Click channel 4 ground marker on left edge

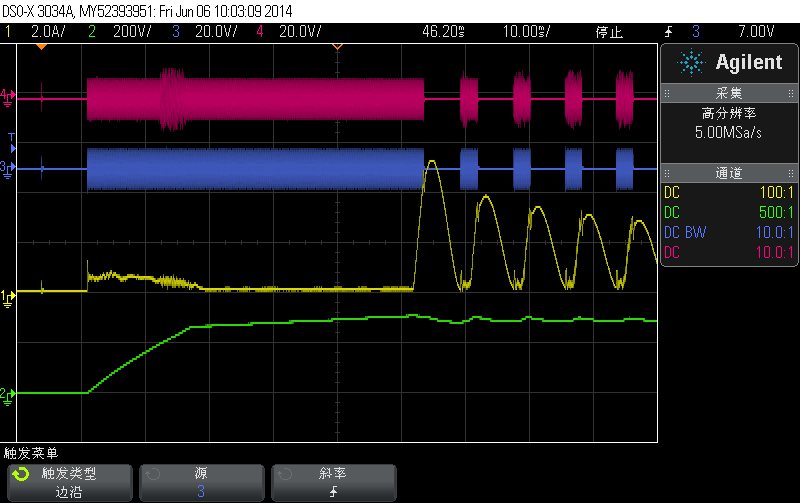pos(8,97)
